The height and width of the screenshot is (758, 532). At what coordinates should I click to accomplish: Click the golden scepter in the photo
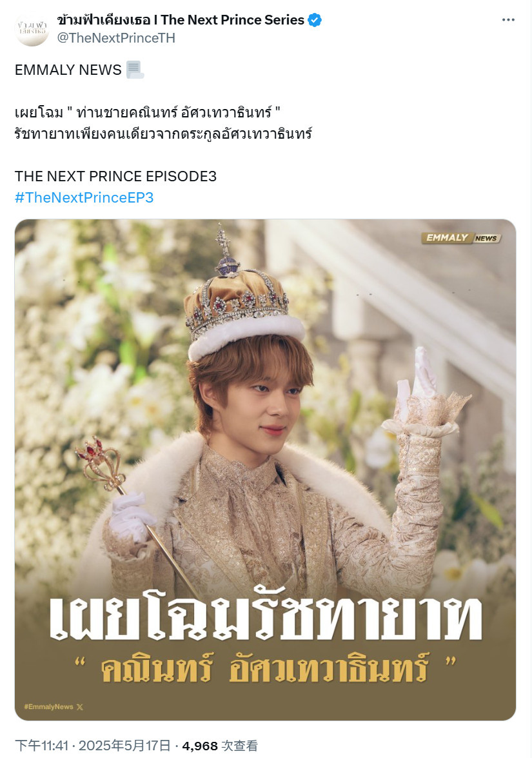pos(138,516)
